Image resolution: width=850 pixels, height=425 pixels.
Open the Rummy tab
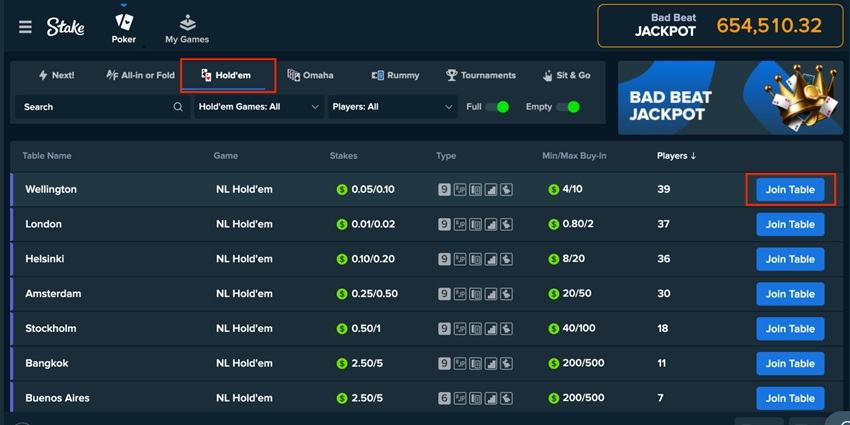tap(395, 75)
